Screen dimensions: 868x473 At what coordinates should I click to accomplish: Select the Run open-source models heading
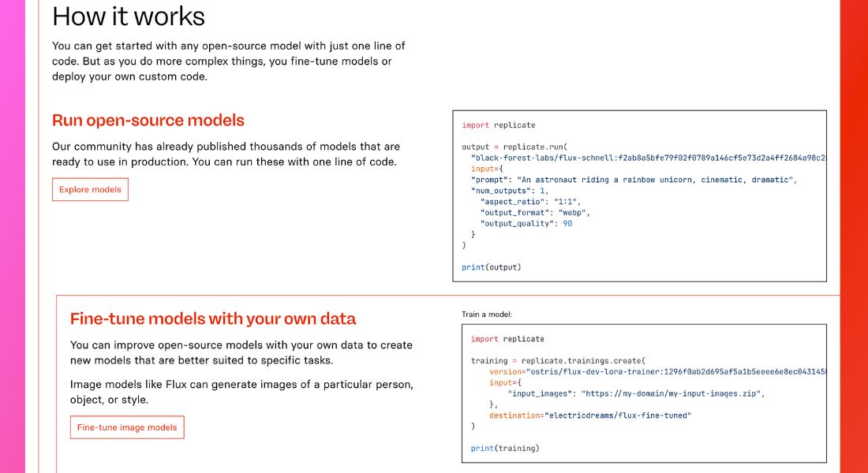click(x=148, y=120)
